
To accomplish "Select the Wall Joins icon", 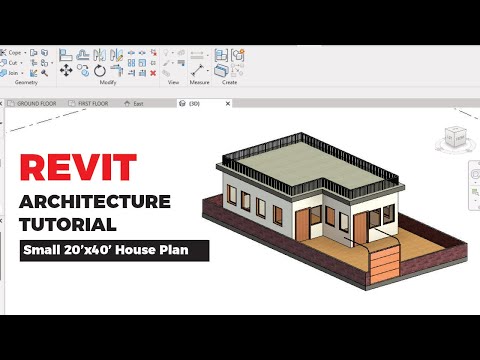I will click(34, 73).
